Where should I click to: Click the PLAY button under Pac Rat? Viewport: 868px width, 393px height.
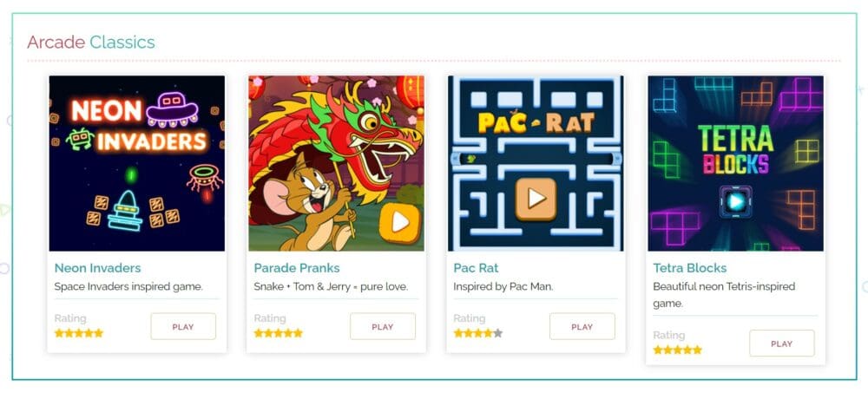[x=582, y=326]
